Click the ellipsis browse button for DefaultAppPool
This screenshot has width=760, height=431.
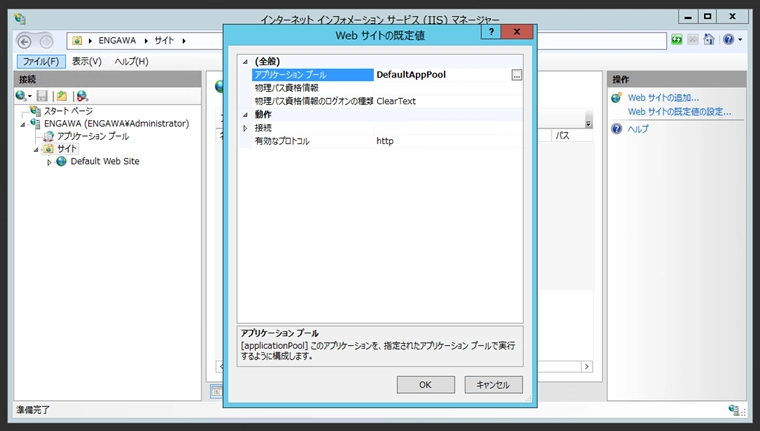coord(517,75)
